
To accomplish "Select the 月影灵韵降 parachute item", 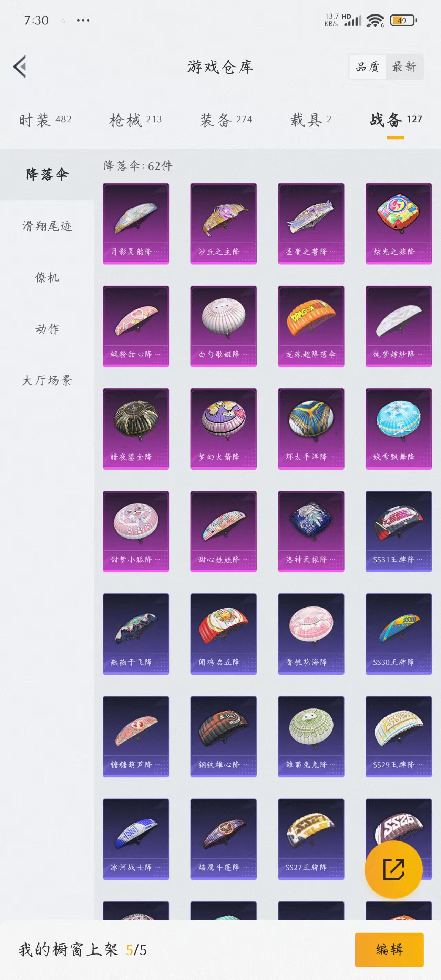I will [136, 224].
